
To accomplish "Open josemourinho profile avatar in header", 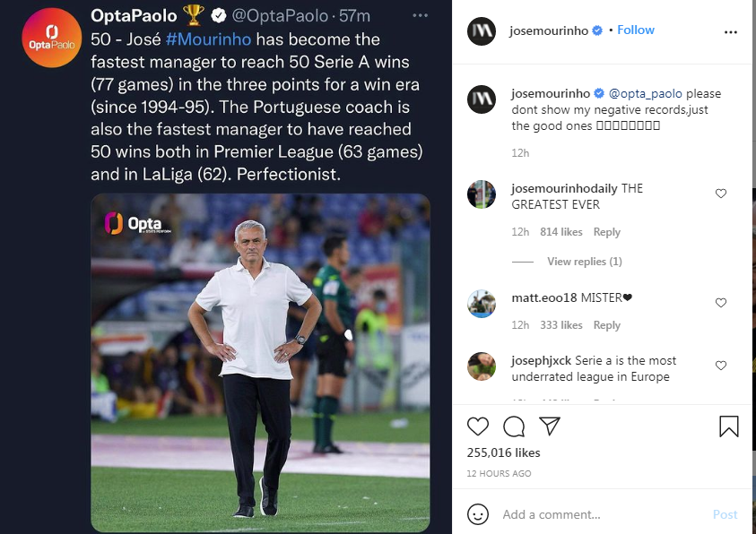I will [482, 30].
